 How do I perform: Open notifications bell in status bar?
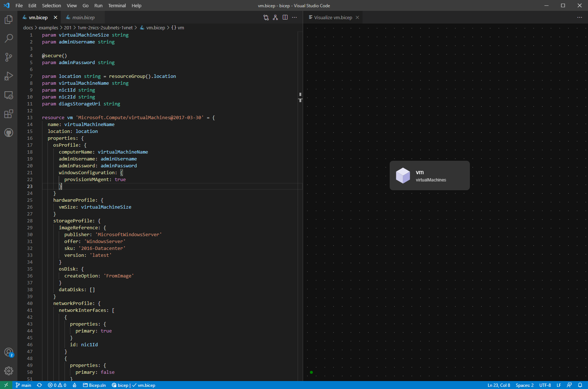coord(580,385)
